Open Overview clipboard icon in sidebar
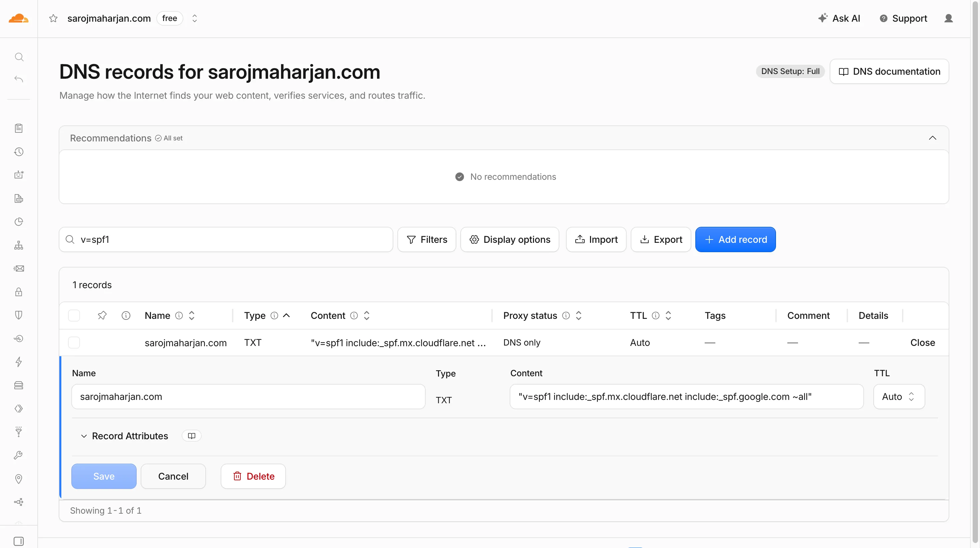The height and width of the screenshot is (548, 980). coord(19,128)
